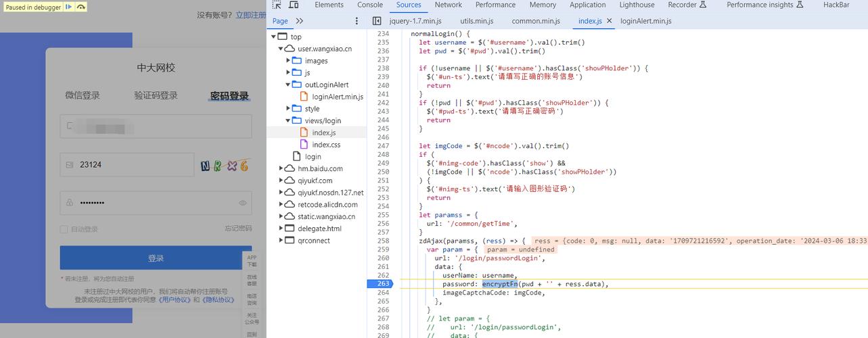Image resolution: width=868 pixels, height=338 pixels.
Task: Show more navigator tabs chevron
Action: tap(300, 21)
